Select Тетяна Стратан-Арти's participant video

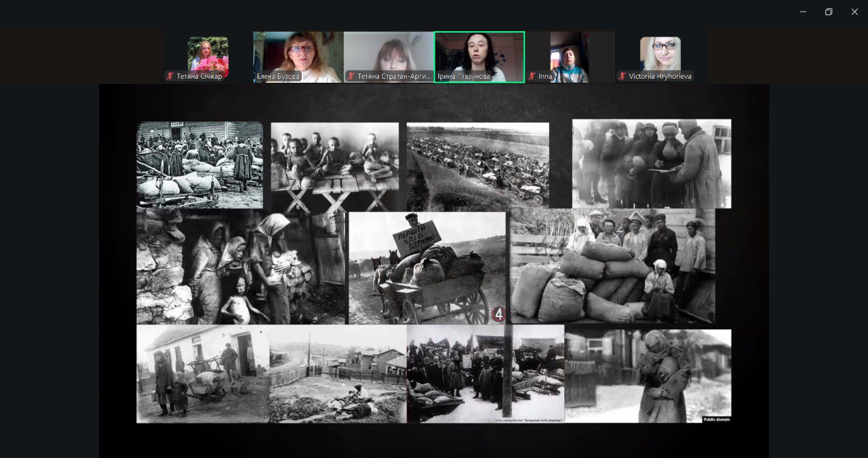[389, 54]
